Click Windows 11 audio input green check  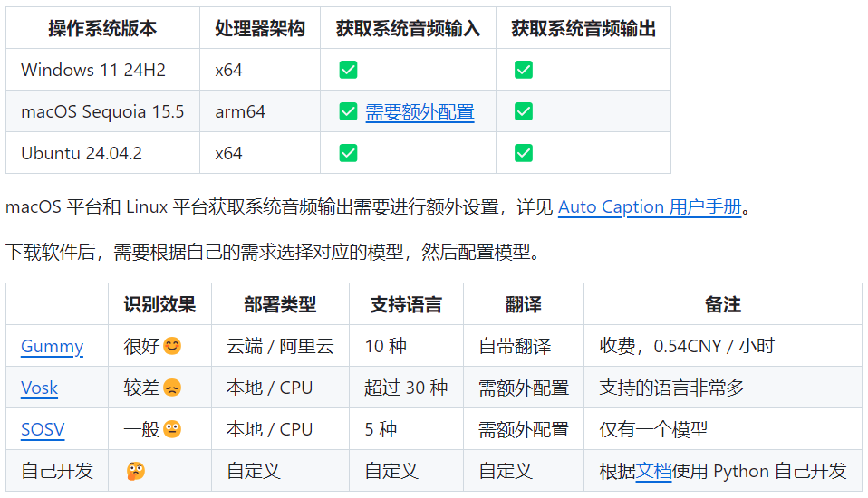pos(348,70)
